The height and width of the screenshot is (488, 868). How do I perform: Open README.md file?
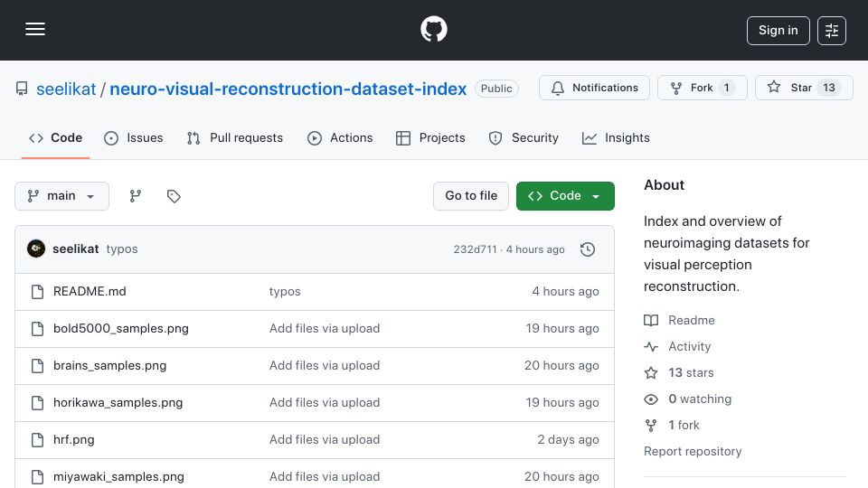pyautogui.click(x=90, y=292)
